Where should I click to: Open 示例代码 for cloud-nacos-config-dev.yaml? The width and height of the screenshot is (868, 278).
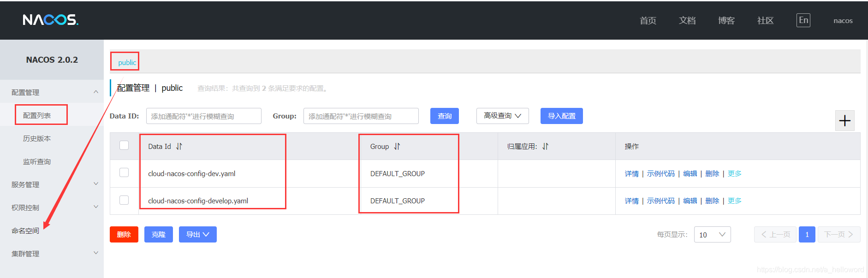click(661, 174)
